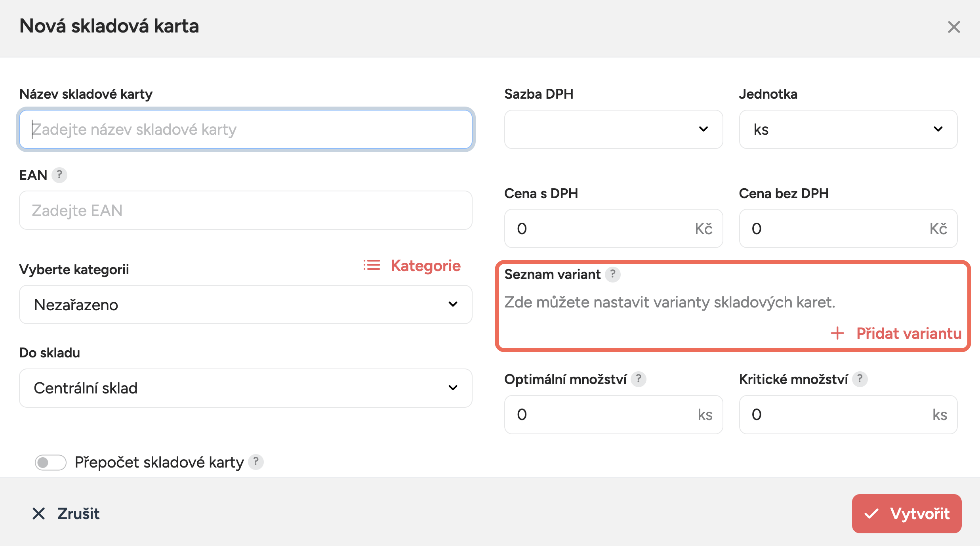Click the Cena s DPH price field
This screenshot has height=546, width=980.
(602, 229)
